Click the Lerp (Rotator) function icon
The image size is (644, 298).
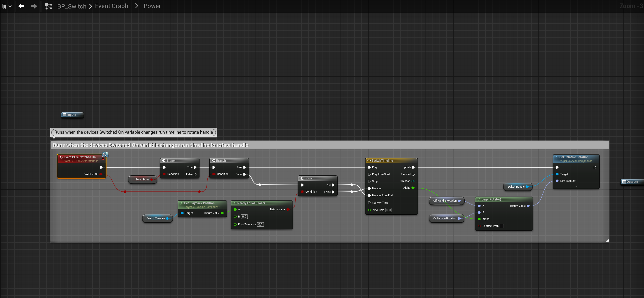click(x=479, y=199)
